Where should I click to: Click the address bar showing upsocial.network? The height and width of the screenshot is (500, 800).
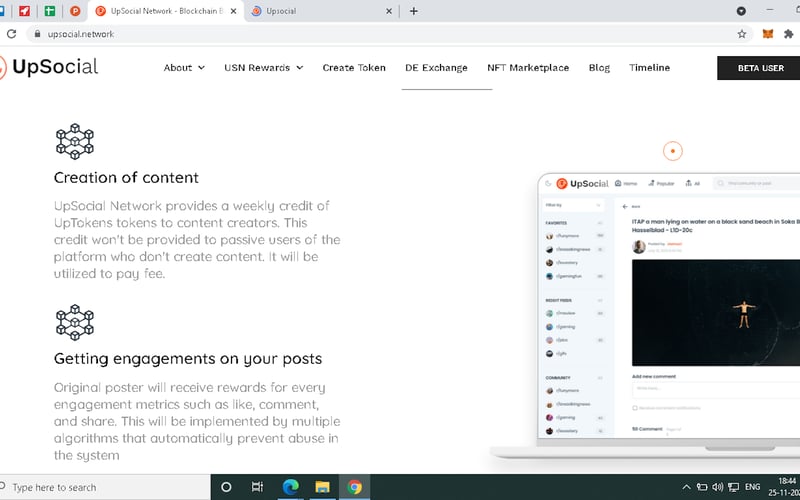388,34
